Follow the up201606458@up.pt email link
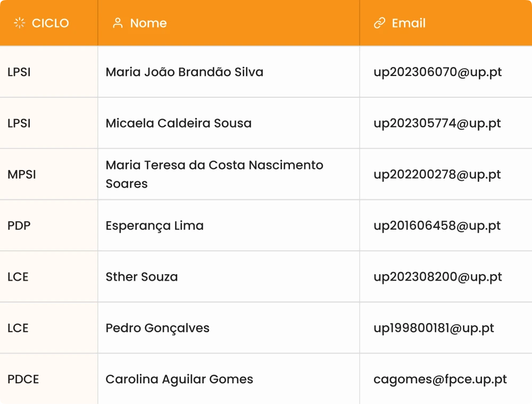 coord(437,225)
